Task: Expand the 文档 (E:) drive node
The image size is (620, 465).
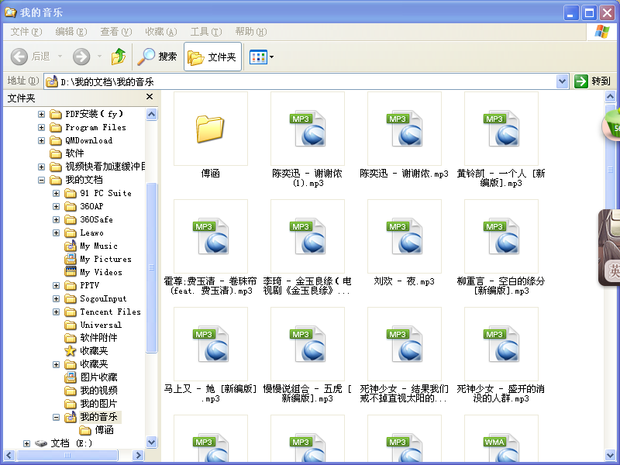Action: point(26,444)
